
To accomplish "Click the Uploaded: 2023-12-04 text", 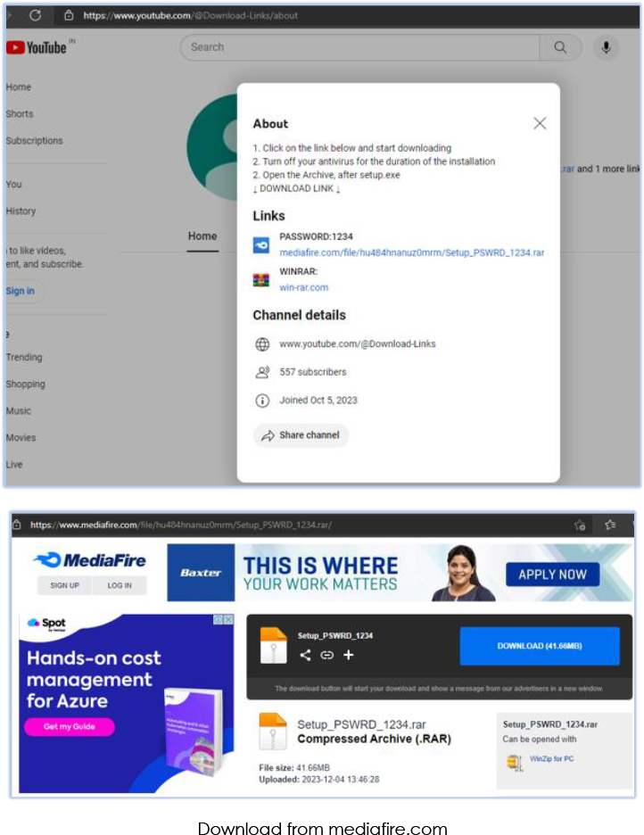I will (x=319, y=780).
